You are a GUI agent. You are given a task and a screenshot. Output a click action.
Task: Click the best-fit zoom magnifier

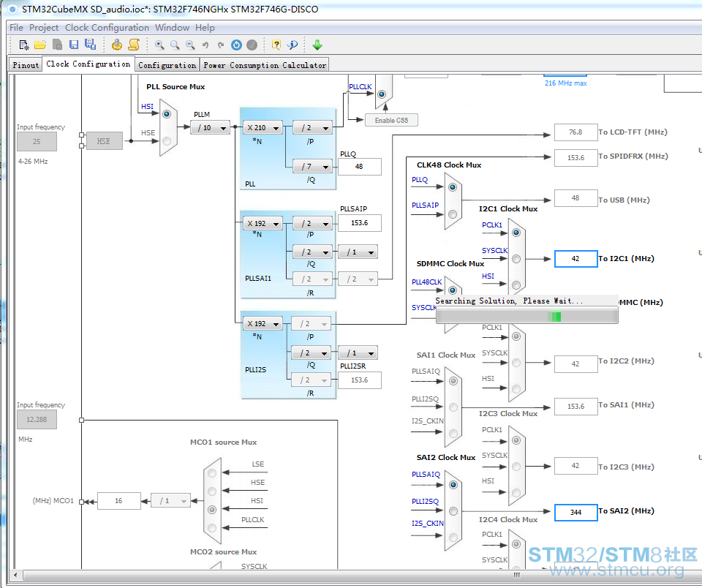[x=175, y=45]
